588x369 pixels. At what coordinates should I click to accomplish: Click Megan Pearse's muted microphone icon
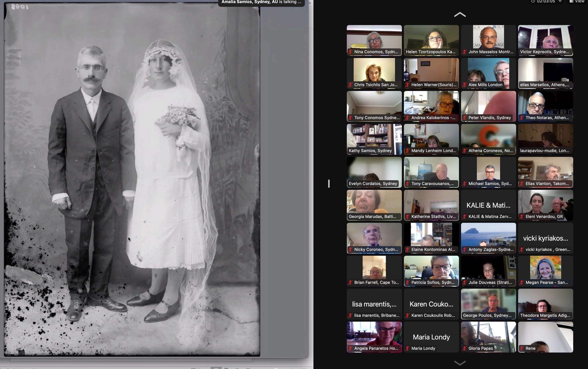(522, 282)
